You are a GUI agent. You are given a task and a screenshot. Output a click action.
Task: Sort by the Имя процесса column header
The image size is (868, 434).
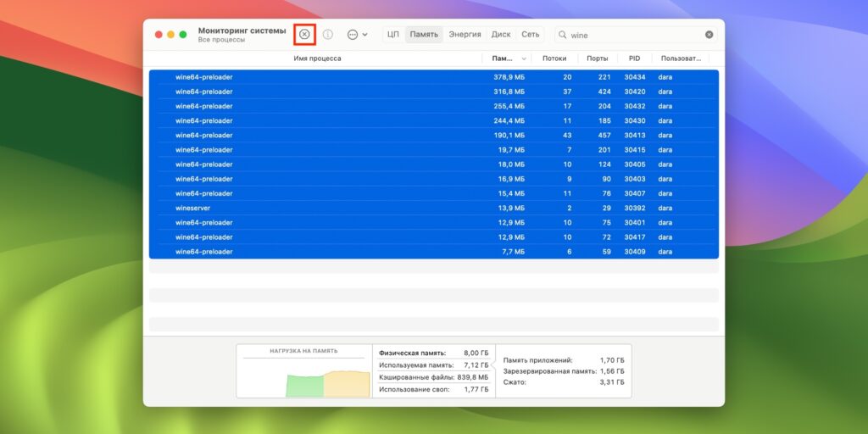tap(317, 58)
